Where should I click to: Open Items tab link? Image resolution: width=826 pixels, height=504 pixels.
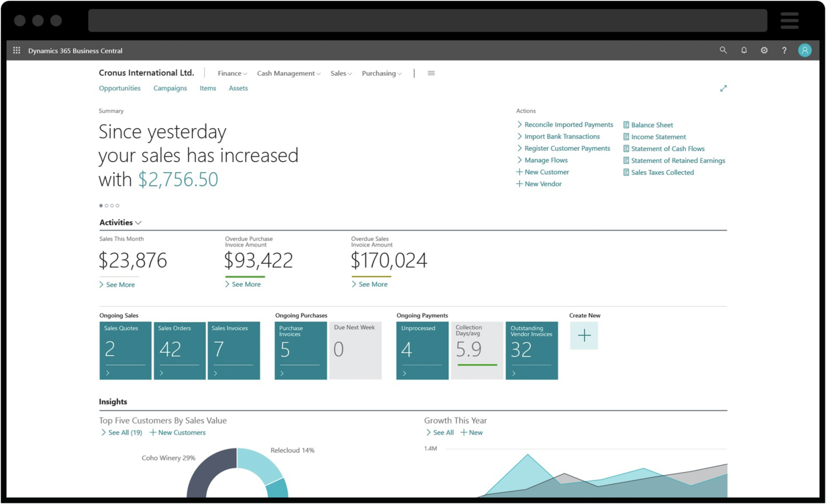pyautogui.click(x=208, y=88)
